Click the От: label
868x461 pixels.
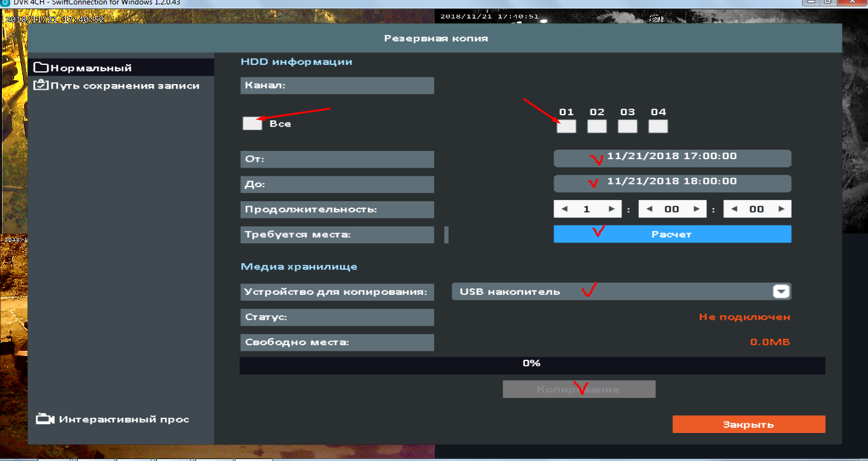coord(337,159)
